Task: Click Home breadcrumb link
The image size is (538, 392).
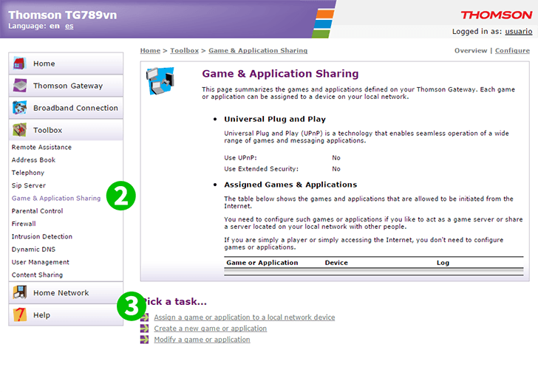Action: (150, 50)
